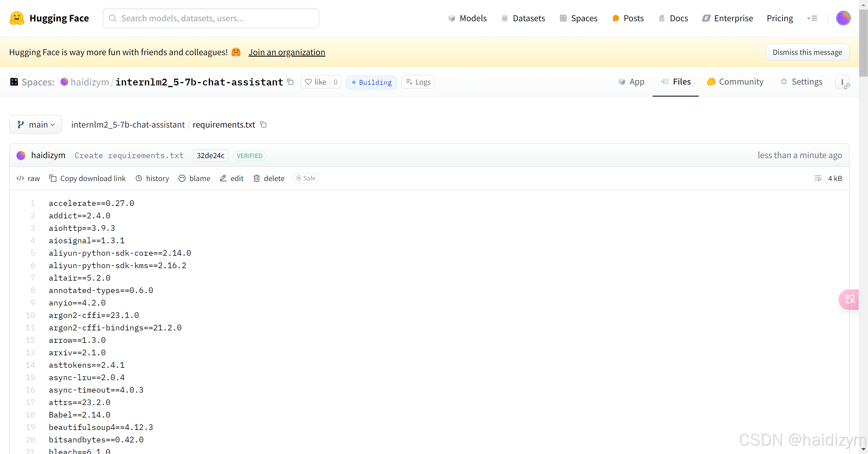Switch to the Files tab

(676, 82)
